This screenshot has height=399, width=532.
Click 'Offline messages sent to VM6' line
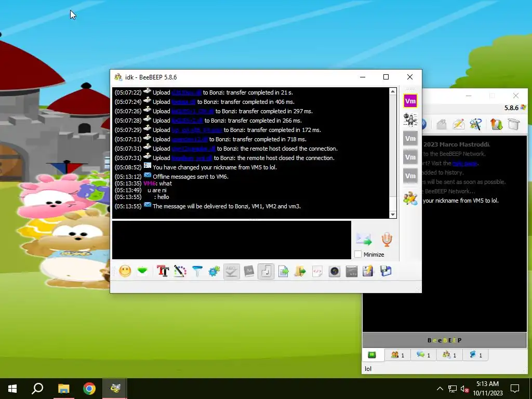click(x=191, y=177)
